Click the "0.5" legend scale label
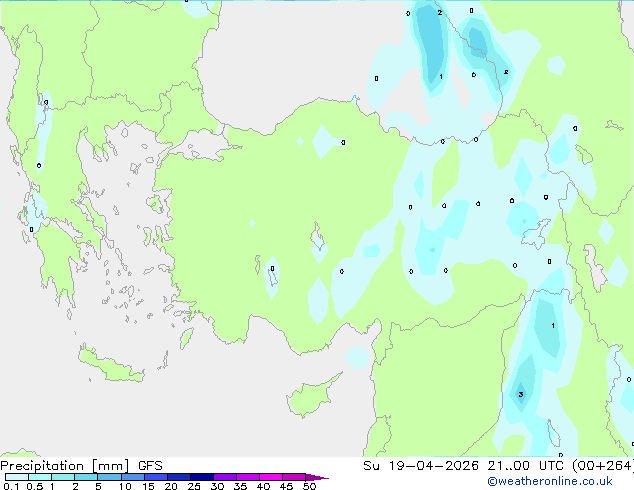This screenshot has width=634, height=490. [35, 486]
